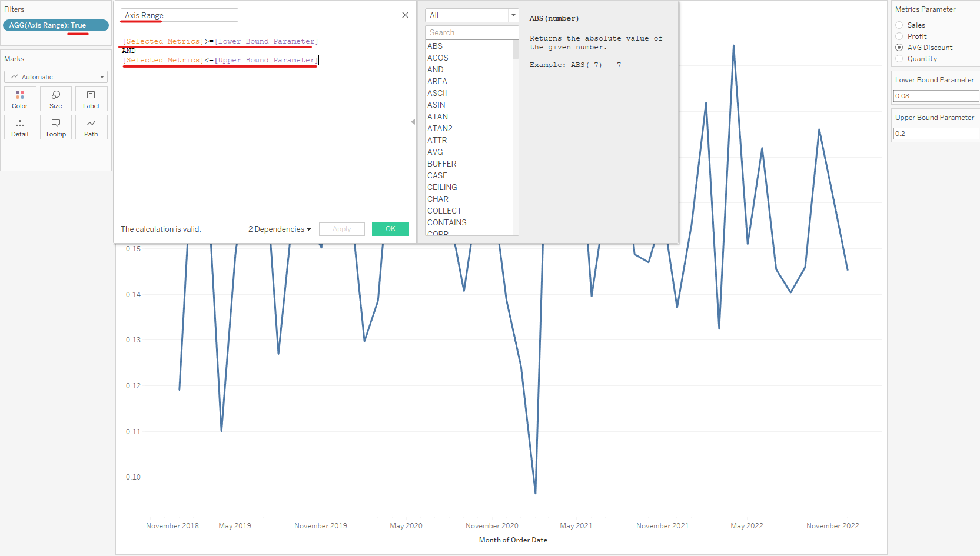Click the Axis Range name field
Viewport: 980px width, 556px height.
tap(180, 15)
